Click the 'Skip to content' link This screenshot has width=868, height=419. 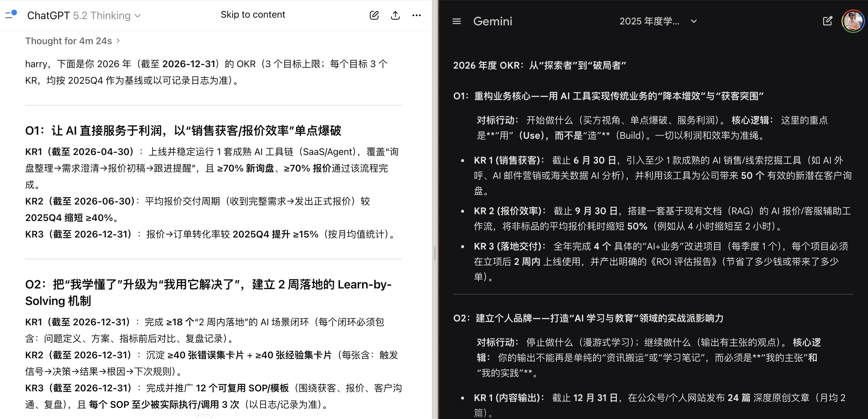point(253,14)
